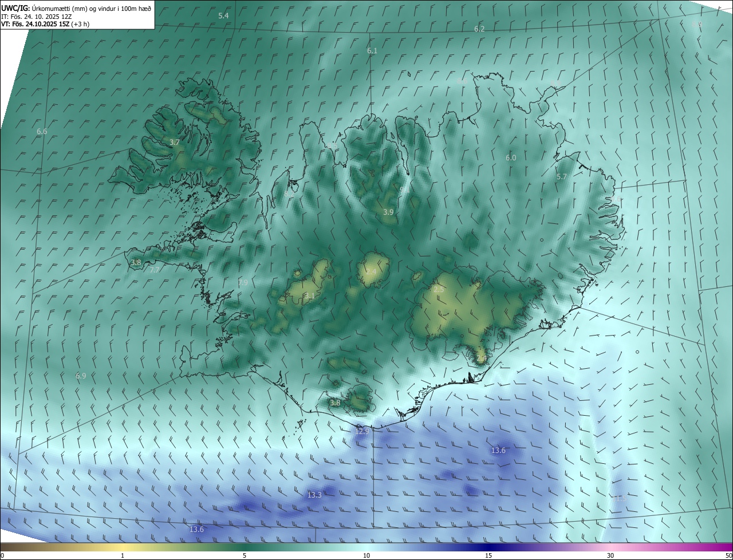Click the 7.7 value label
Viewport: 733px width, 560px height.
(155, 270)
